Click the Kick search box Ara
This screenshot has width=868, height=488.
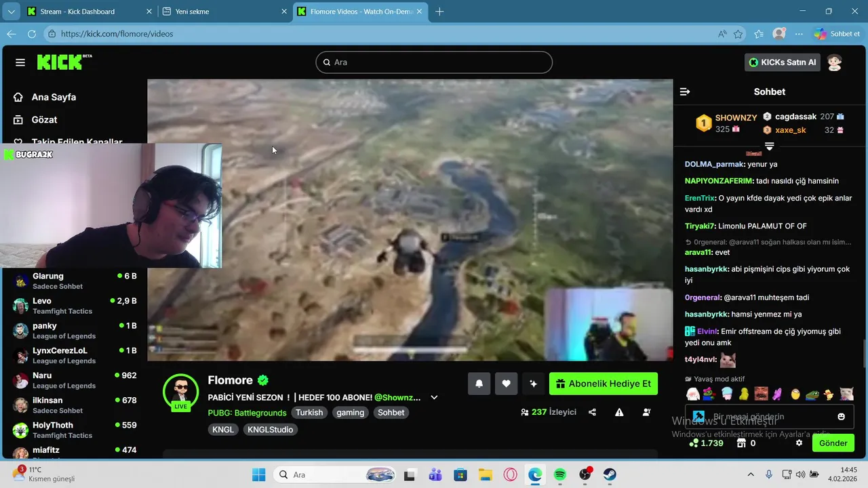click(434, 62)
